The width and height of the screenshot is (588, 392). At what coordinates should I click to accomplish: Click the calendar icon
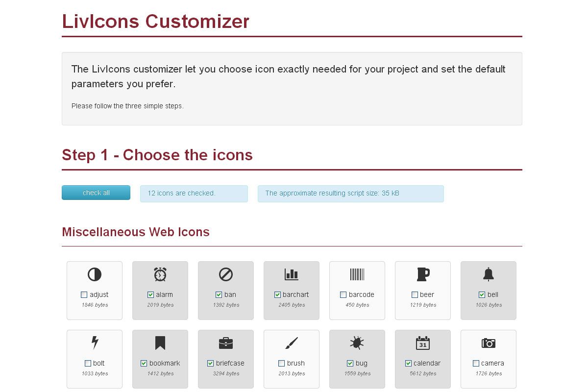tap(423, 343)
